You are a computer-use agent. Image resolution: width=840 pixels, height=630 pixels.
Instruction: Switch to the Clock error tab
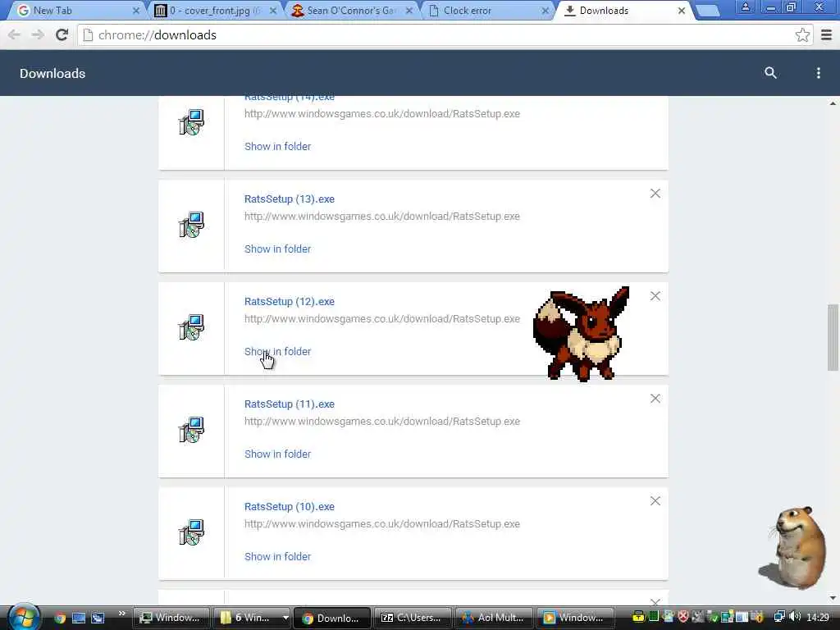click(x=485, y=11)
